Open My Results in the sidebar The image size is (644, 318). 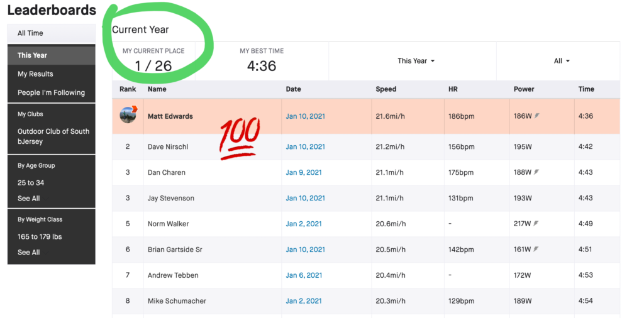[x=35, y=74]
